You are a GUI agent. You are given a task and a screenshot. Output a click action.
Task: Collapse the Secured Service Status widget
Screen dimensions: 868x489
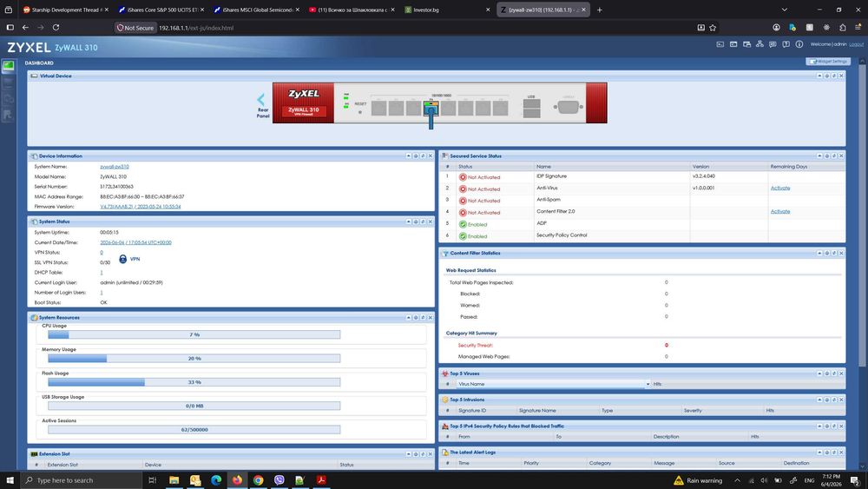[x=820, y=156]
